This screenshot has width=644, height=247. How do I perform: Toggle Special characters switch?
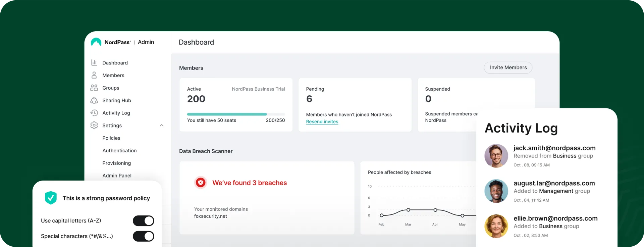[144, 236]
